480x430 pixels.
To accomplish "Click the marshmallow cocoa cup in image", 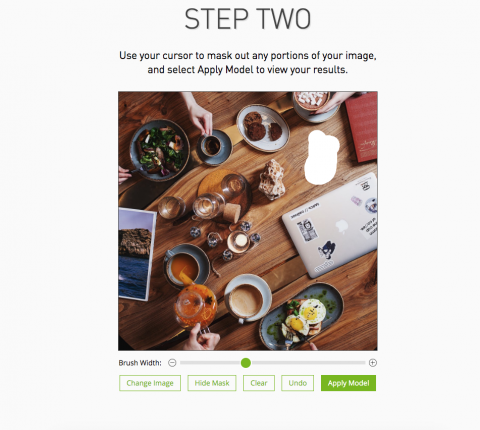I will point(314,104).
